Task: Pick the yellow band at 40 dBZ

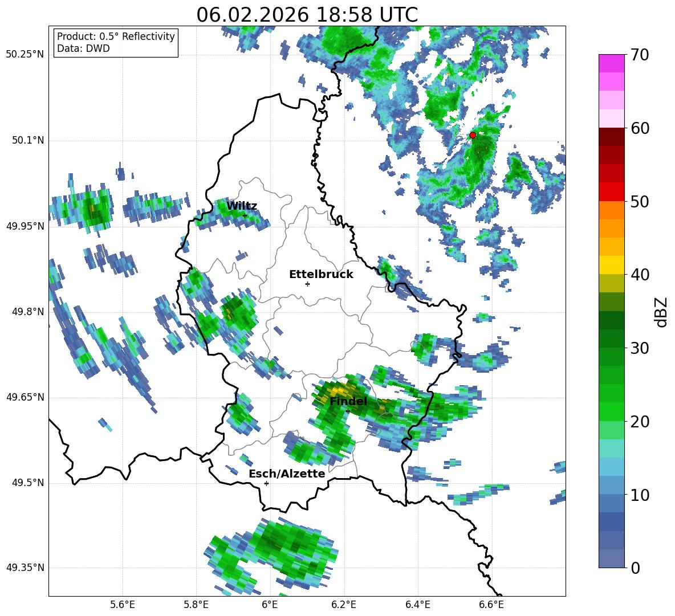Action: 611,266
